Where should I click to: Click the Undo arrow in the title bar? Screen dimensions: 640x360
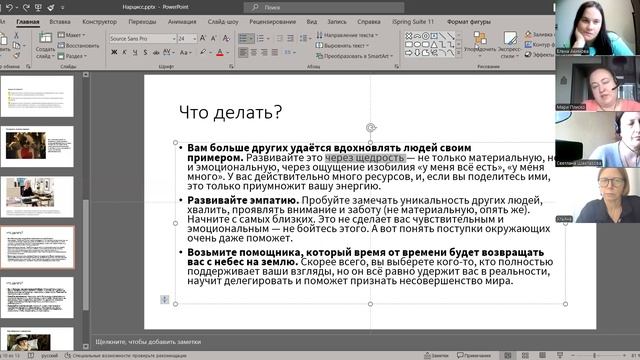click(x=9, y=7)
